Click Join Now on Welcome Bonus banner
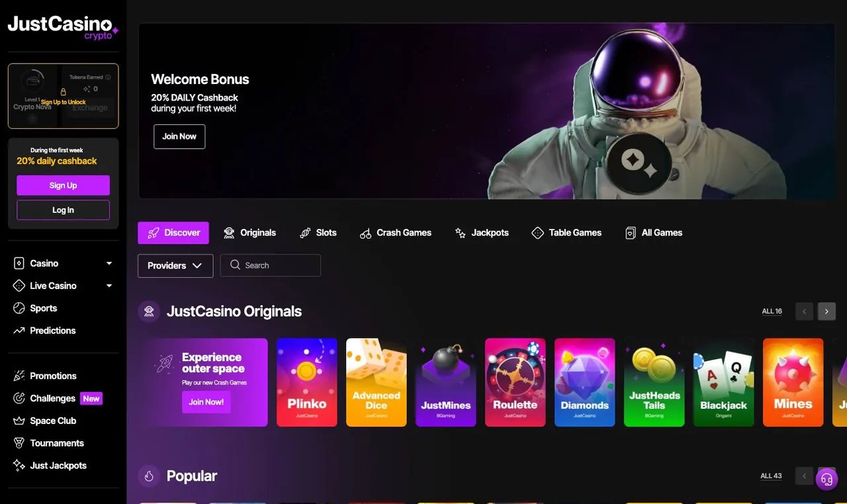 (x=179, y=136)
